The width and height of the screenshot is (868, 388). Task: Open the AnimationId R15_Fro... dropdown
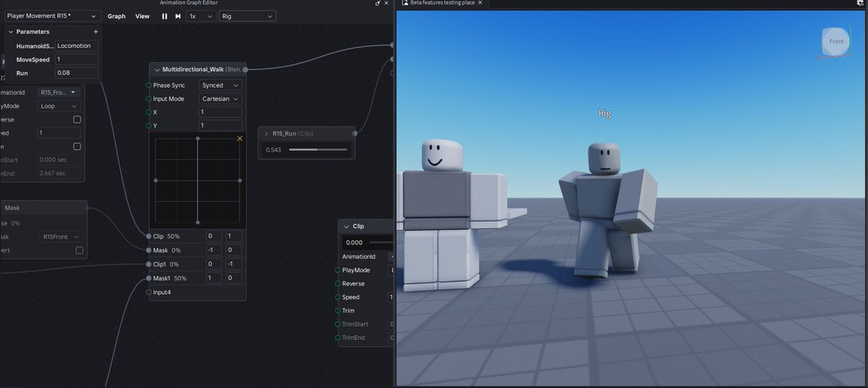59,92
